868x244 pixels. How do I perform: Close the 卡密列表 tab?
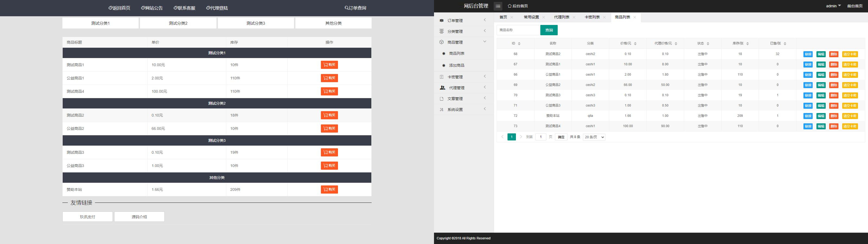[604, 17]
